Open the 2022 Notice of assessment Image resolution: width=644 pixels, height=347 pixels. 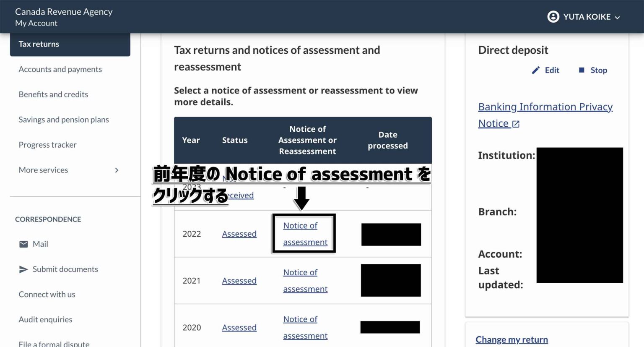point(304,234)
